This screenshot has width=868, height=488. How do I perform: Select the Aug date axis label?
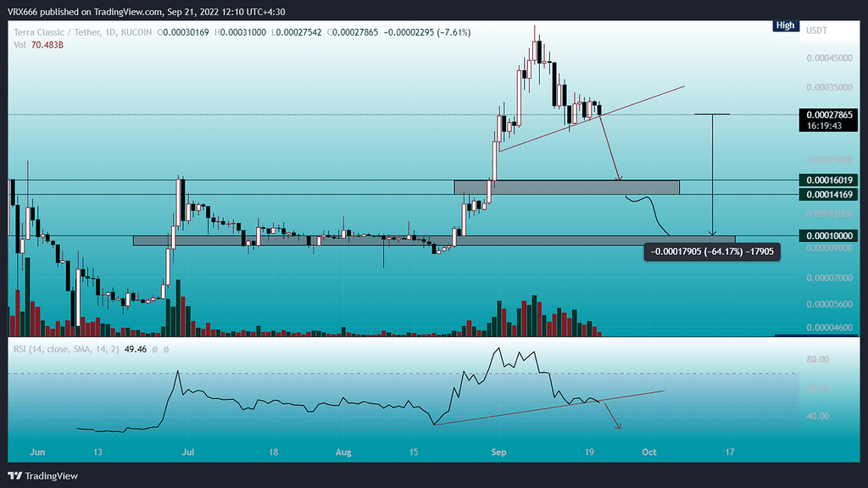343,453
